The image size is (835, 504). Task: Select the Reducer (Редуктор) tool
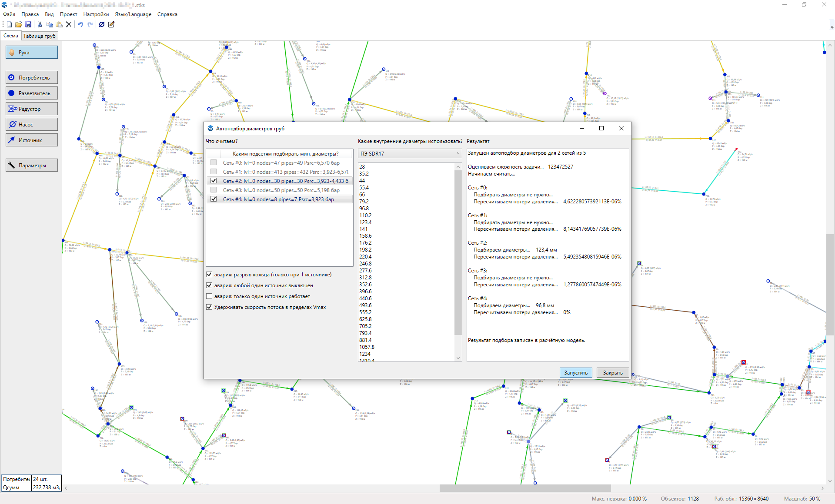[x=31, y=109]
